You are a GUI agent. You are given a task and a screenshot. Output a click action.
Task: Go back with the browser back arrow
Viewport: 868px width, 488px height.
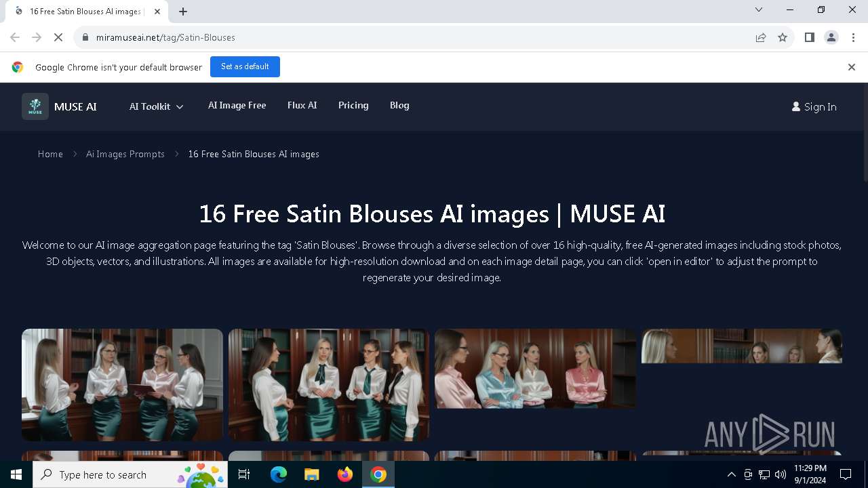(15, 37)
